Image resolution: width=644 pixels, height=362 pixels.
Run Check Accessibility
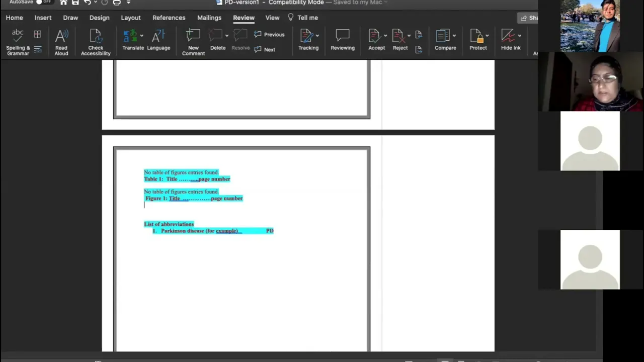click(x=96, y=42)
